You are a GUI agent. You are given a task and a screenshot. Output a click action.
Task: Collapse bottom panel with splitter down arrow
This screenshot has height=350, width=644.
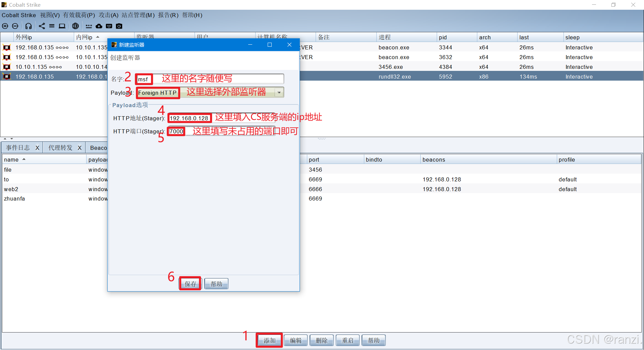(x=12, y=138)
